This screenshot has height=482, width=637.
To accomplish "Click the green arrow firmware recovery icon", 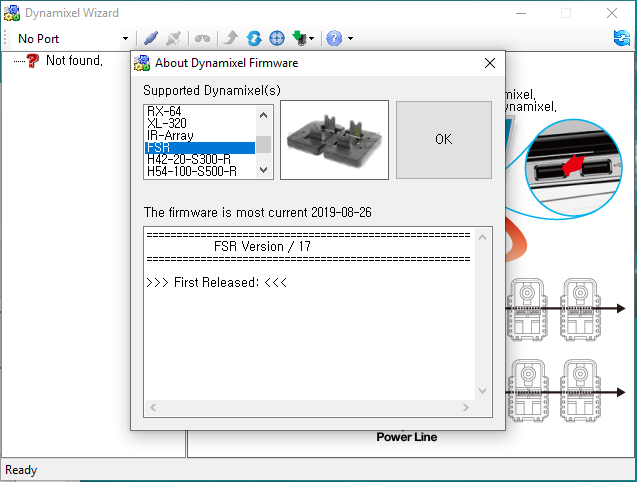I will pyautogui.click(x=299, y=38).
